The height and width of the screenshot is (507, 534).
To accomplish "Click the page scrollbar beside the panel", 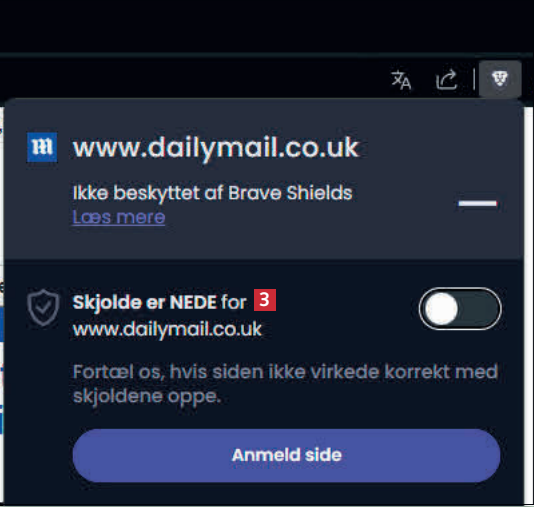I will [529, 305].
